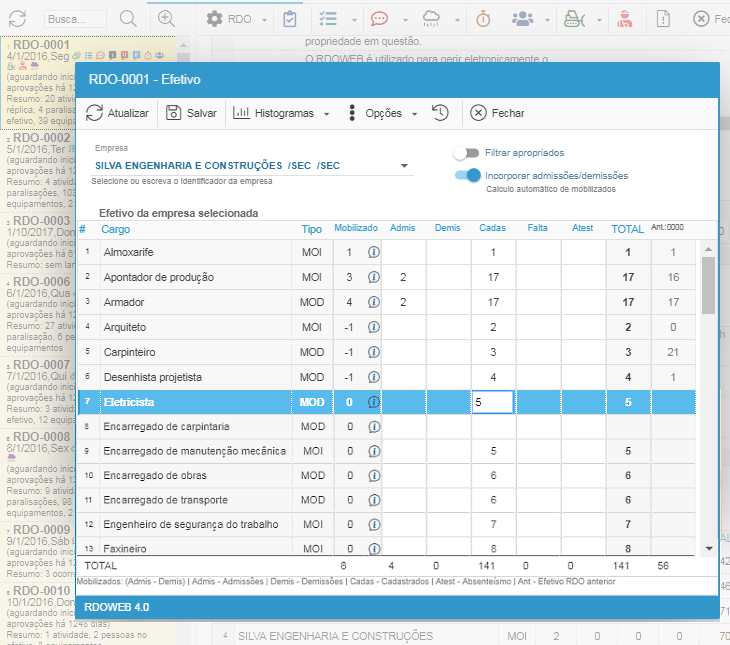Click the worker safety icon
The width and height of the screenshot is (730, 645).
[625, 19]
